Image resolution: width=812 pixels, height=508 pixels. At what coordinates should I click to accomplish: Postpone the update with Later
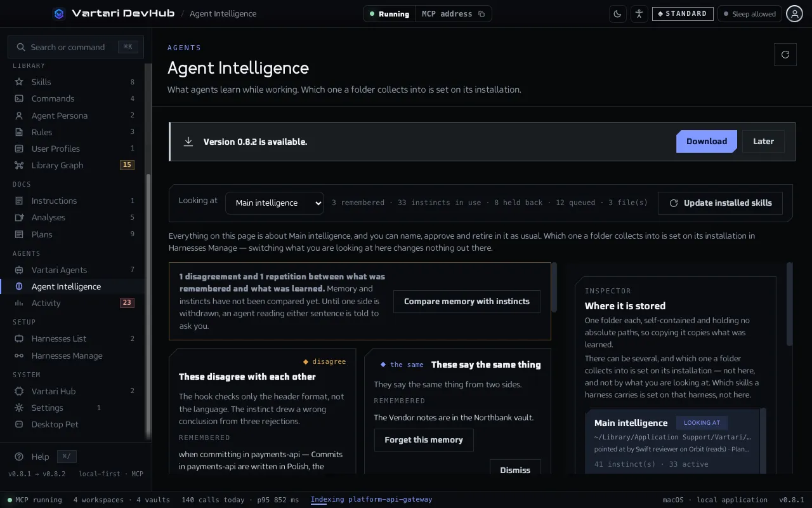[x=763, y=142]
